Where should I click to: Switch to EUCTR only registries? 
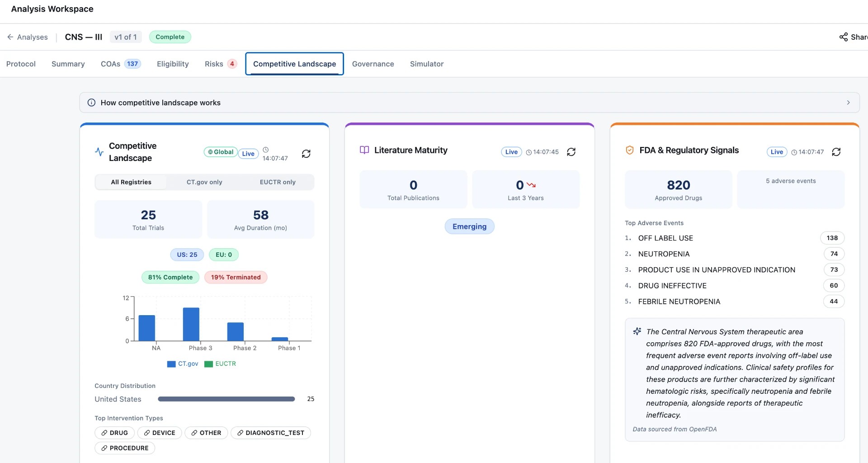[x=278, y=182]
